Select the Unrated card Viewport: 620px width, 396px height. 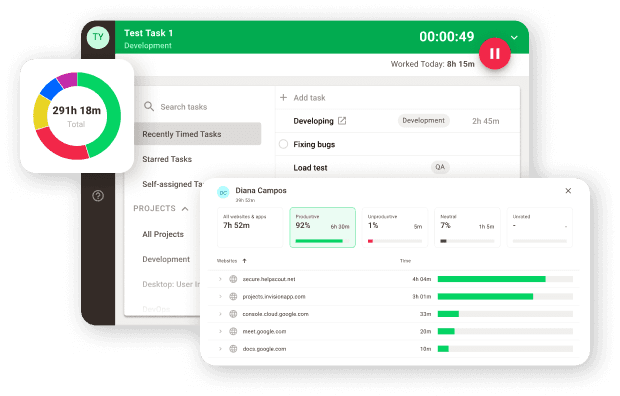[x=540, y=227]
